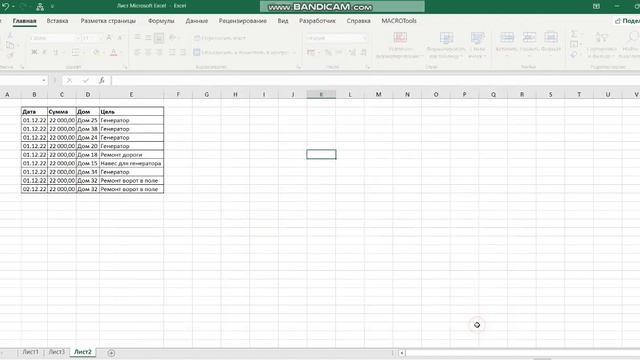
Task: Click the Delete cells icon
Action: click(x=529, y=38)
